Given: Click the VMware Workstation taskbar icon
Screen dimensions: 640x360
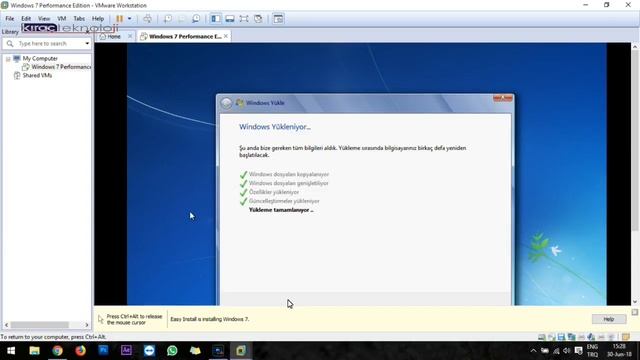Looking at the screenshot, I should pos(241,351).
